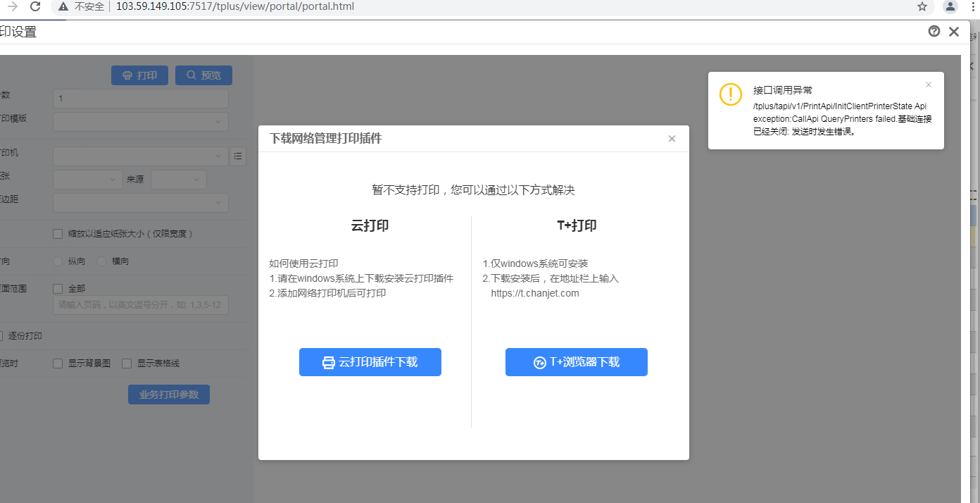Close the 下载网络管理打印插件 popup
This screenshot has width=980, height=503.
[x=672, y=139]
